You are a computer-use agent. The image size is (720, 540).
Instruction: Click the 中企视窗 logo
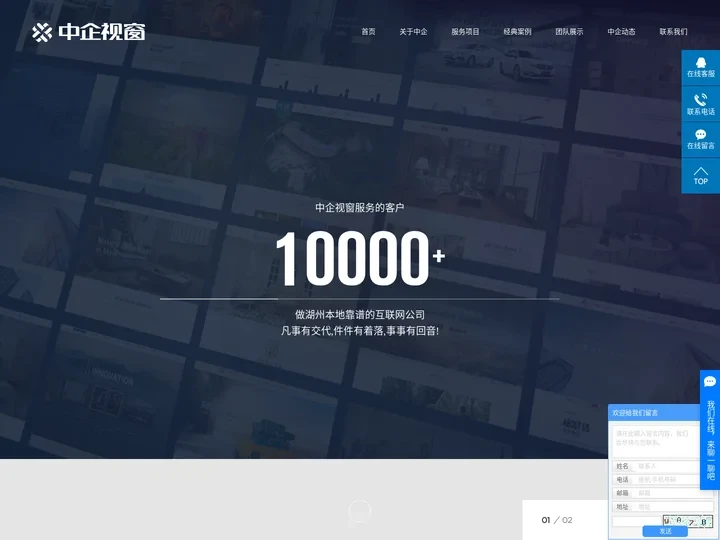click(x=89, y=32)
